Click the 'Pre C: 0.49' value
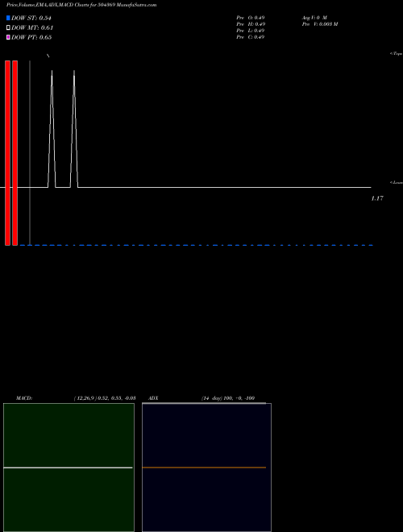Viewport: 403px width, 532px height. click(x=251, y=37)
